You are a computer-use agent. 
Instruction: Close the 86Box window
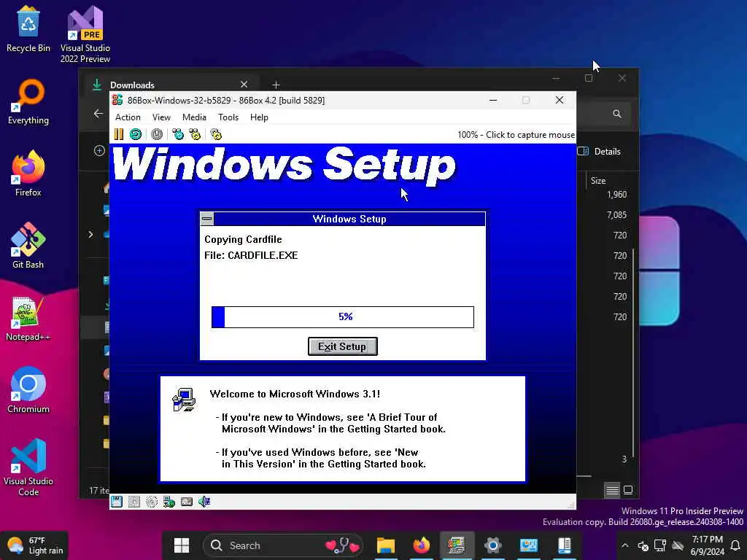coord(560,100)
